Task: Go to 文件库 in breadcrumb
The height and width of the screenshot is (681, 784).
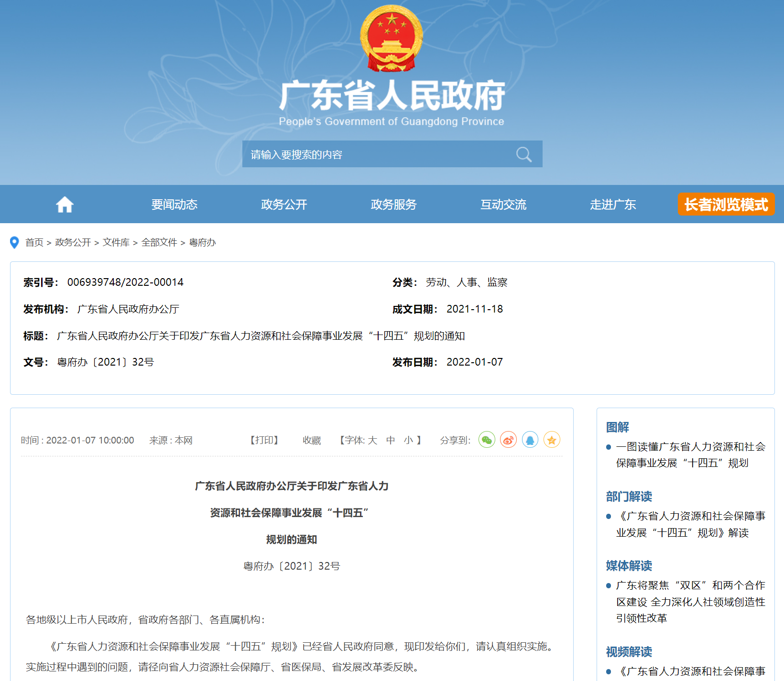Action: 116,242
